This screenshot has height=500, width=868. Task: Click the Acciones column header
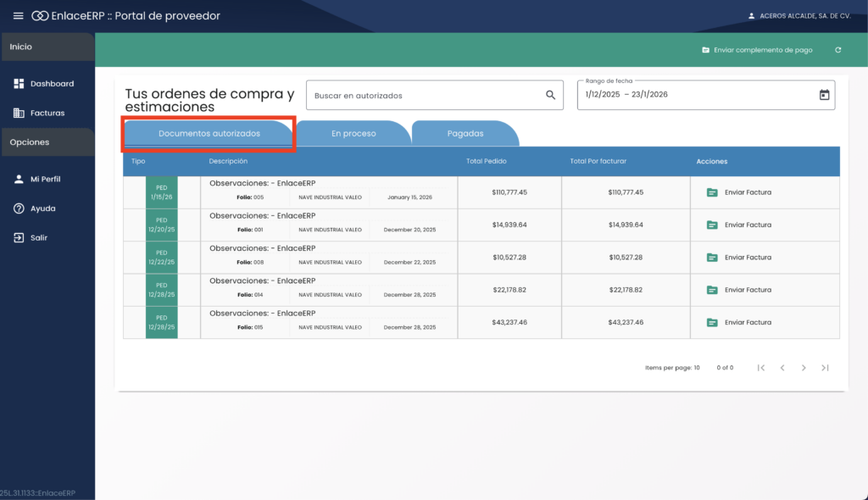coord(712,162)
